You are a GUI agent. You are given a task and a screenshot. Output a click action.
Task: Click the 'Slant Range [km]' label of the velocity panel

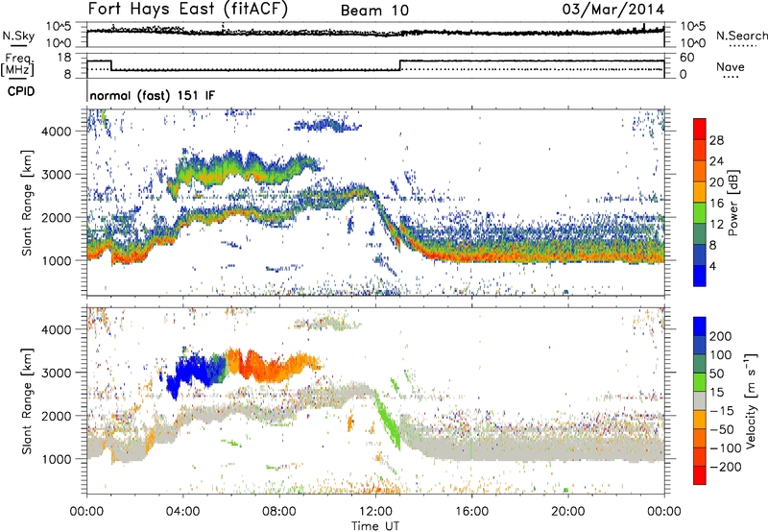[x=27, y=400]
